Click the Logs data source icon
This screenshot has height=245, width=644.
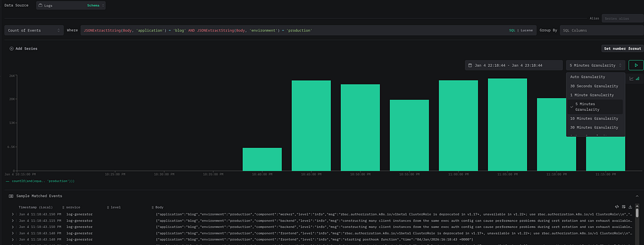point(41,6)
